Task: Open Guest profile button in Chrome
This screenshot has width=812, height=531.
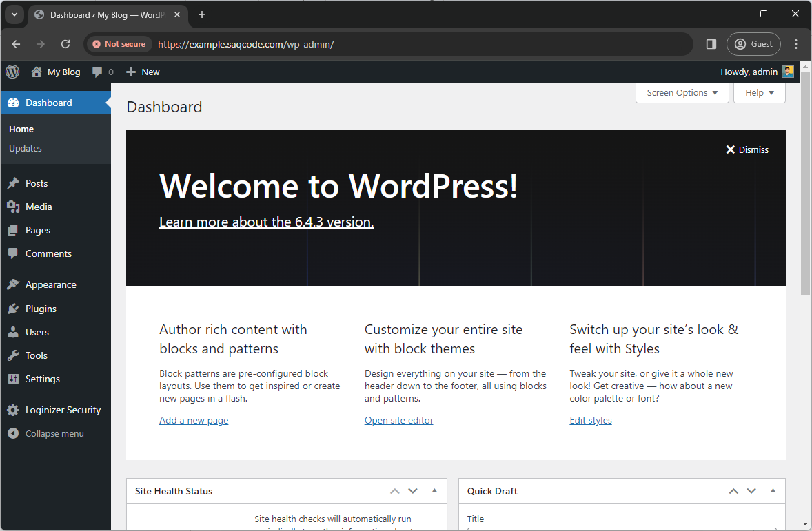Action: coord(753,44)
